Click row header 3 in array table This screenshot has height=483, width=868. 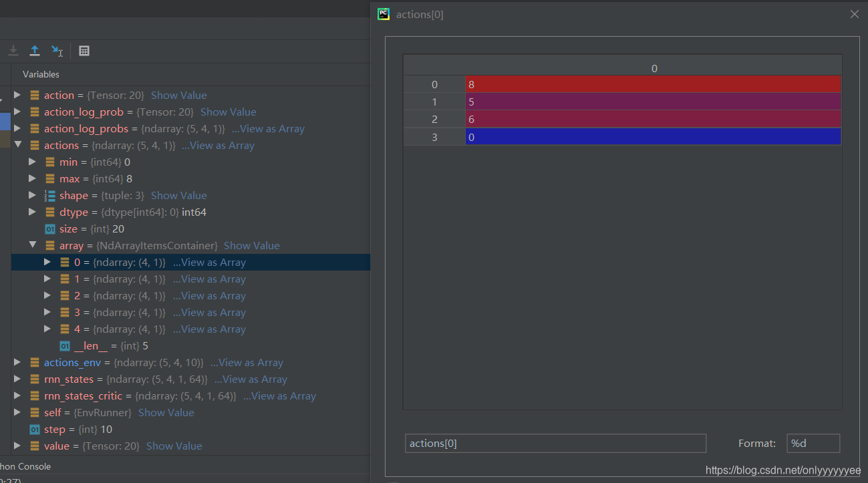tap(434, 136)
